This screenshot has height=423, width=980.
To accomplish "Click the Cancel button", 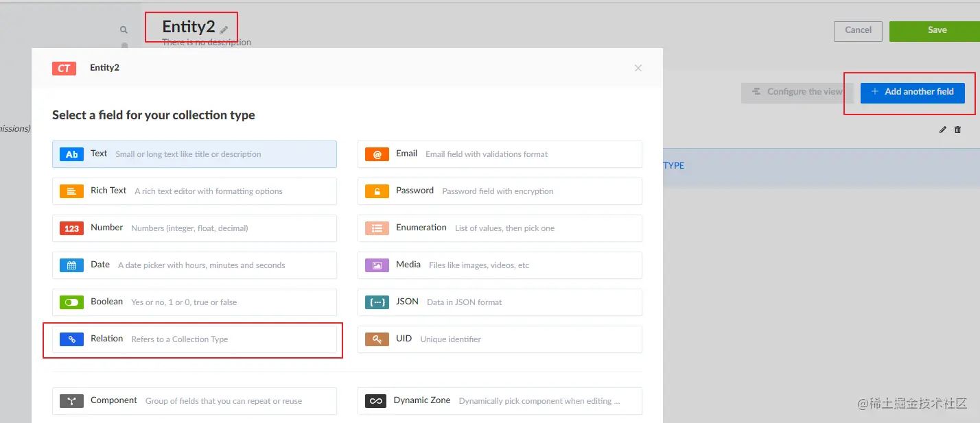I will (858, 31).
